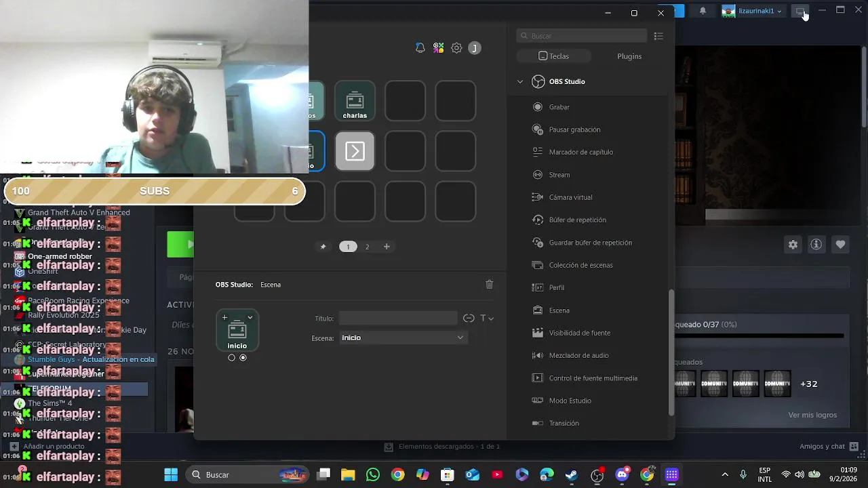Image resolution: width=868 pixels, height=488 pixels.
Task: Select the Pausar grabación action
Action: point(574,129)
